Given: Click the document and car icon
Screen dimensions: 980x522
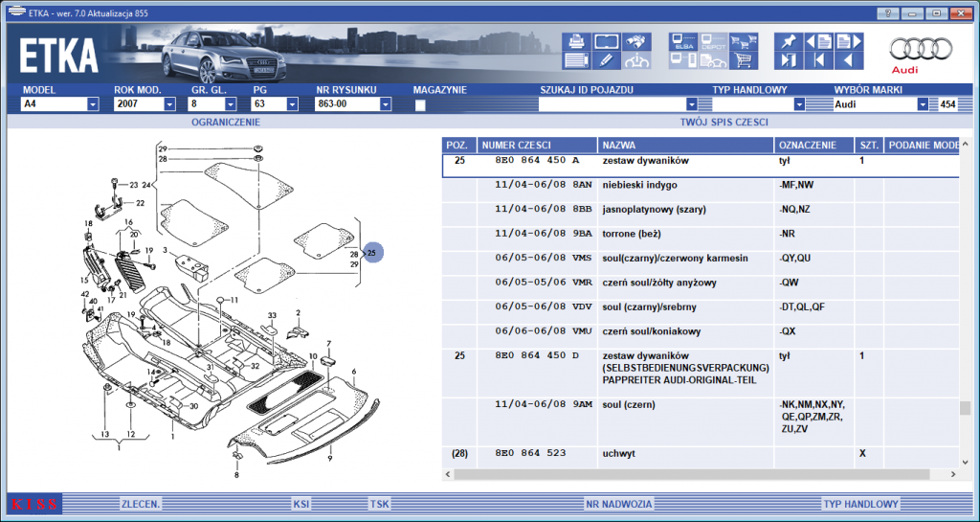Looking at the screenshot, I should [713, 60].
